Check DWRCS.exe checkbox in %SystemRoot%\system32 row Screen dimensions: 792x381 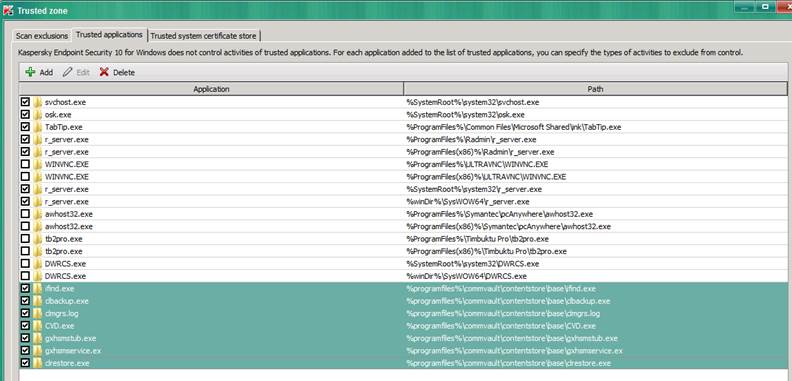click(x=25, y=263)
